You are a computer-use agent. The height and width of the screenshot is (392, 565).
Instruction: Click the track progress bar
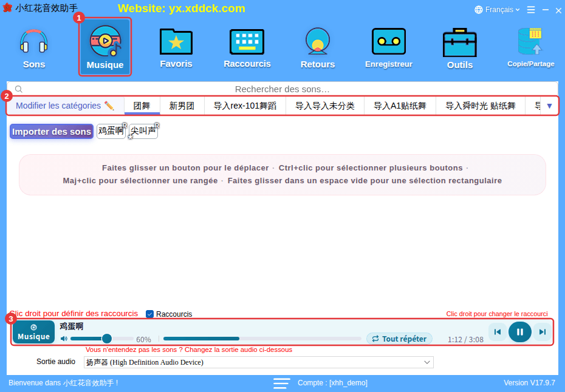point(262,339)
